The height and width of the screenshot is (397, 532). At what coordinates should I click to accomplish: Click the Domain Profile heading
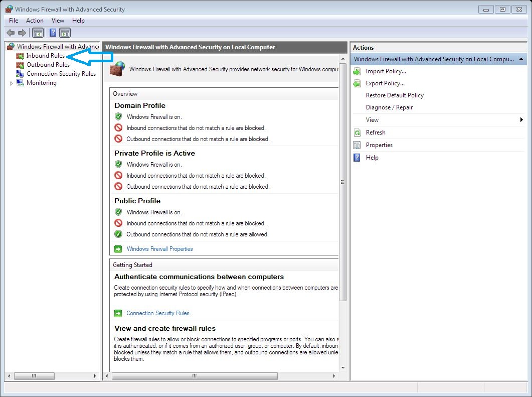click(140, 105)
